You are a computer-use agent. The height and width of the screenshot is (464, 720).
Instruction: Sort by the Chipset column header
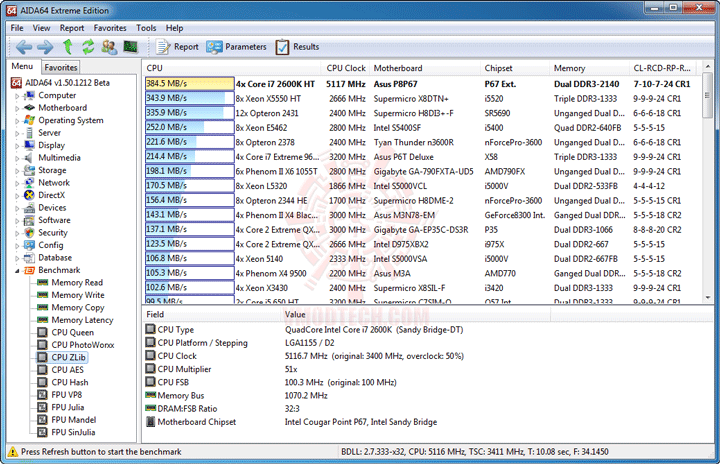[x=515, y=68]
